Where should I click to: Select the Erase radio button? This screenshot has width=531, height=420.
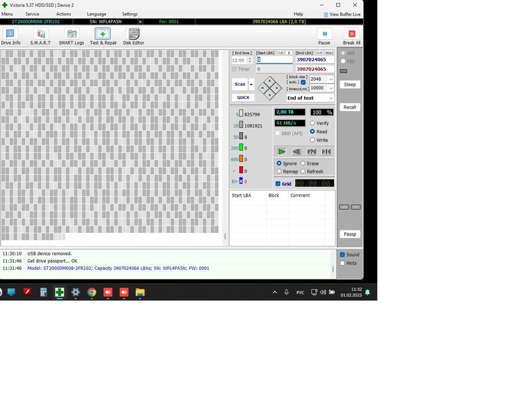303,163
